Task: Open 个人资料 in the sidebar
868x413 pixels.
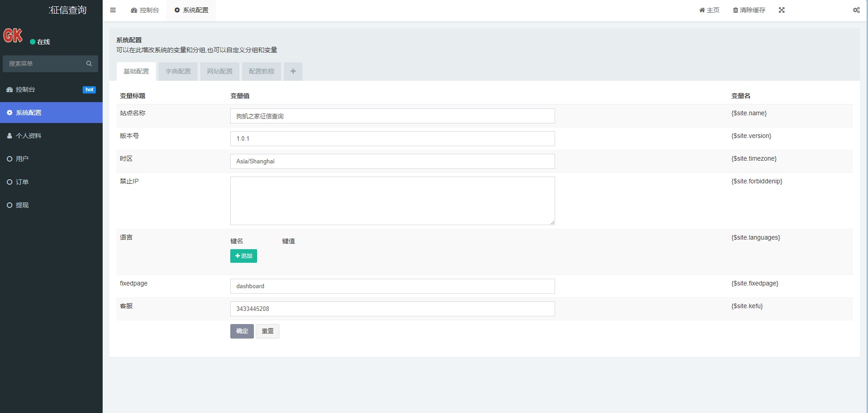Action: [x=28, y=136]
